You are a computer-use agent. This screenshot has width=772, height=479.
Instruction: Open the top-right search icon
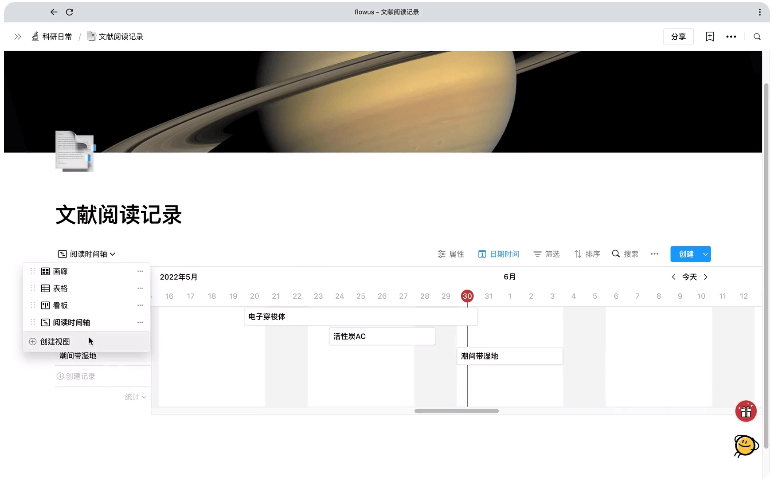(757, 36)
